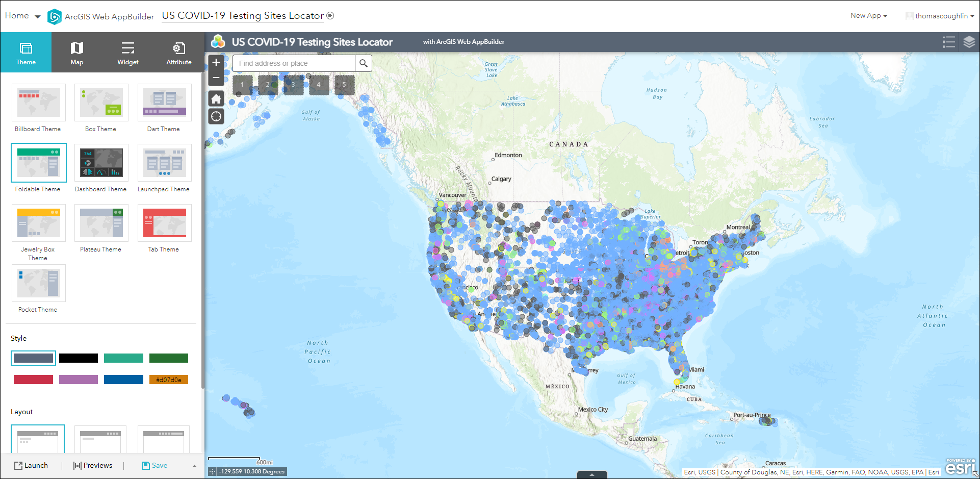This screenshot has width=980, height=479.
Task: Expand the Save options caret
Action: [x=194, y=465]
